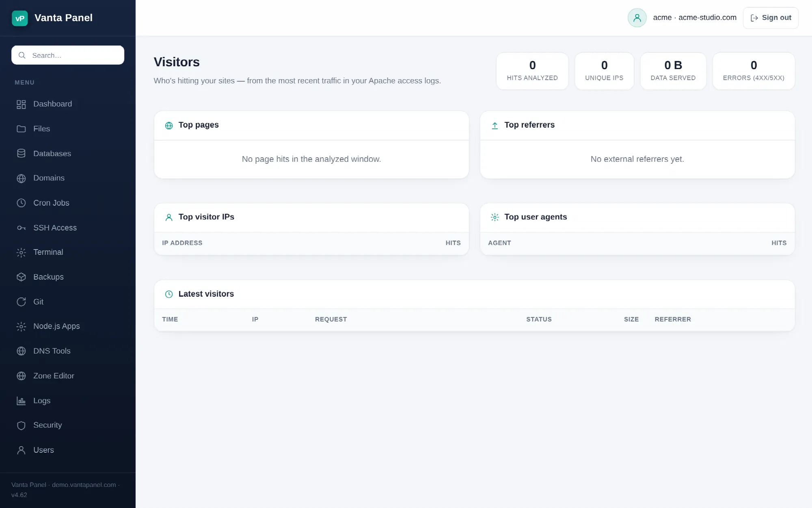Click the SIZE column header

[x=631, y=319]
